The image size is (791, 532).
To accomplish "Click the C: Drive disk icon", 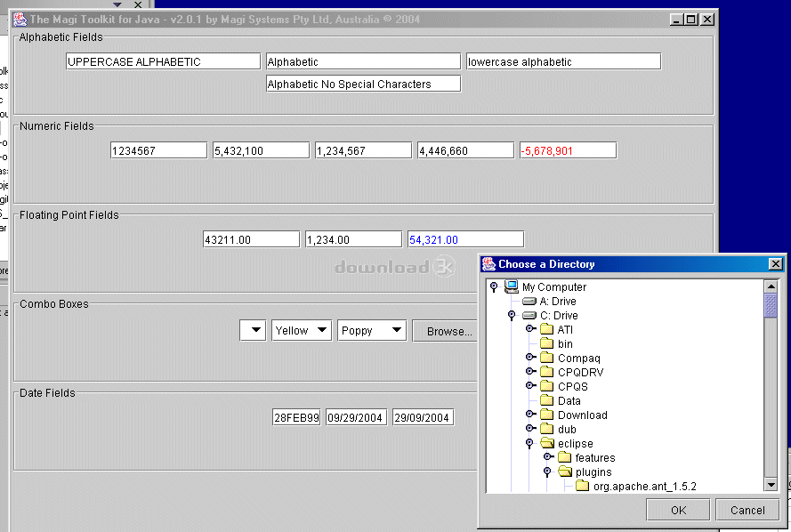I will (529, 316).
